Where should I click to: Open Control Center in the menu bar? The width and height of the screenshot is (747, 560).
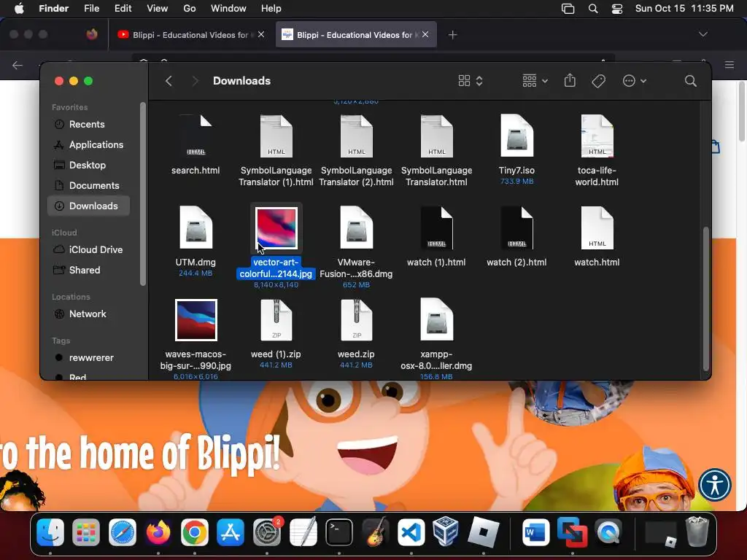617,9
